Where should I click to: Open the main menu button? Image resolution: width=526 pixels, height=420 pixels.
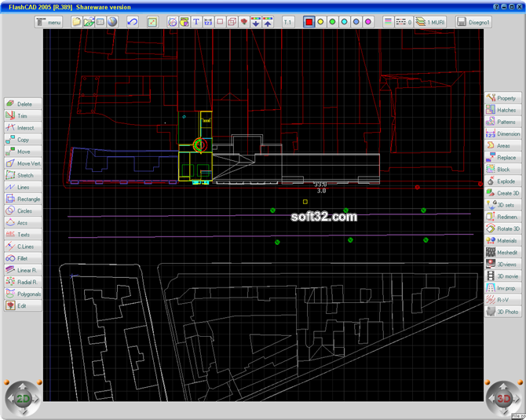click(x=49, y=22)
